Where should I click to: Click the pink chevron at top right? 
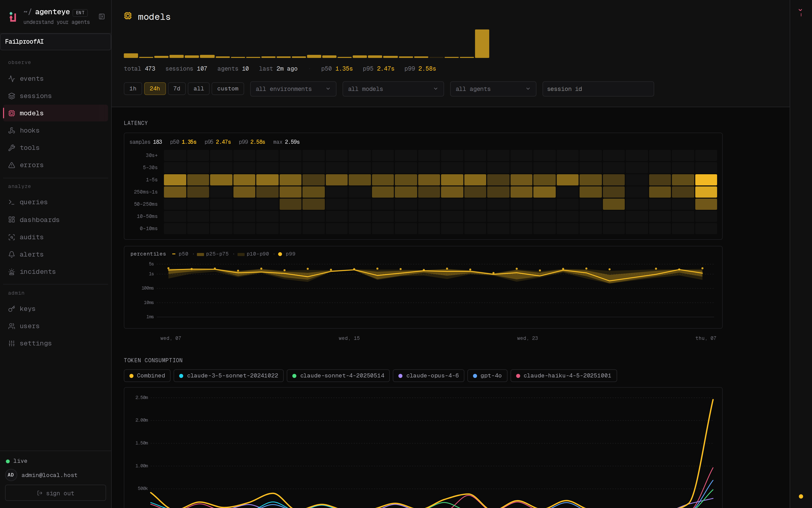pos(800,10)
